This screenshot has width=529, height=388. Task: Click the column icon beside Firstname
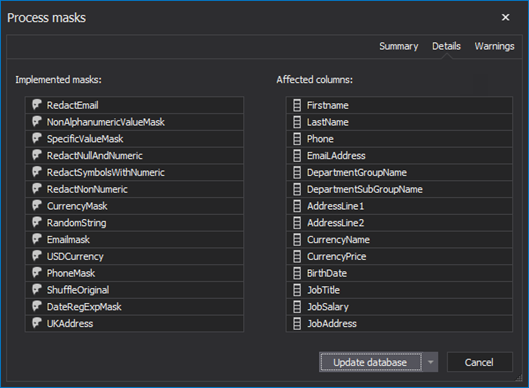tap(297, 105)
